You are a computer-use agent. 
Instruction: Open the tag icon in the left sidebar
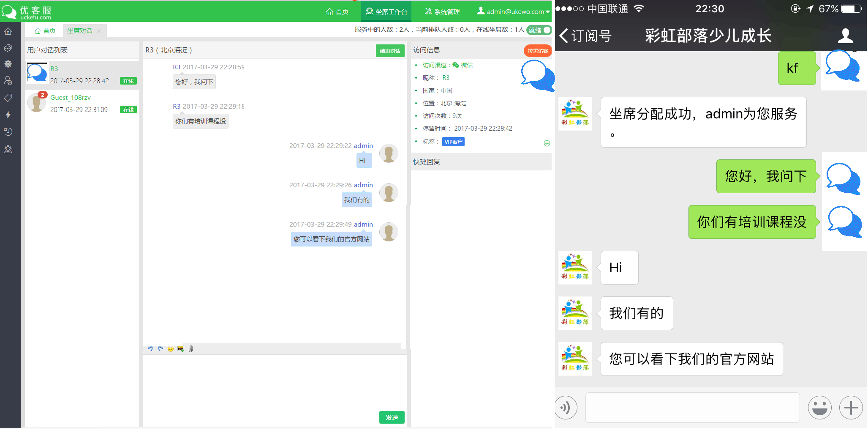coord(8,98)
